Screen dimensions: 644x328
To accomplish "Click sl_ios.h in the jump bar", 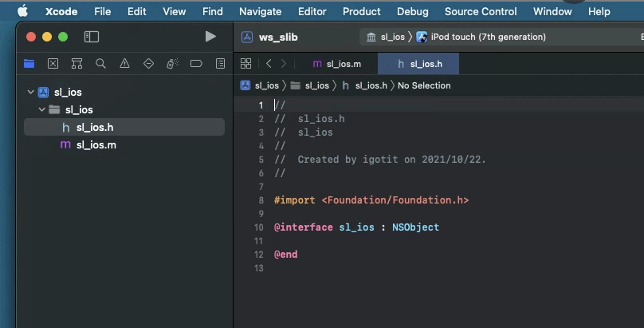I will pyautogui.click(x=365, y=85).
